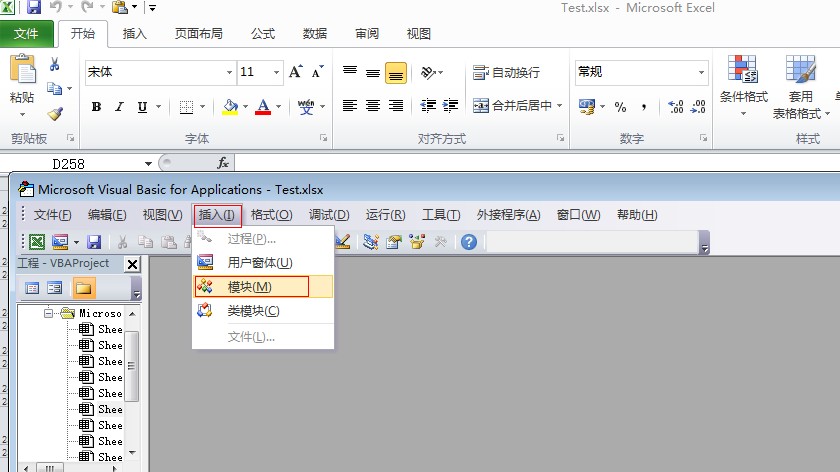Switch to the 公式 ribbon tab
840x472 pixels.
(263, 34)
